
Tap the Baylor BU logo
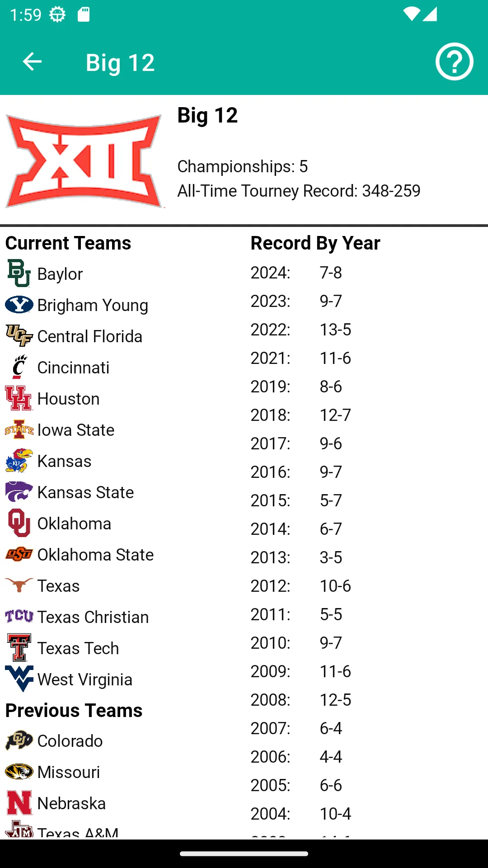[x=19, y=274]
